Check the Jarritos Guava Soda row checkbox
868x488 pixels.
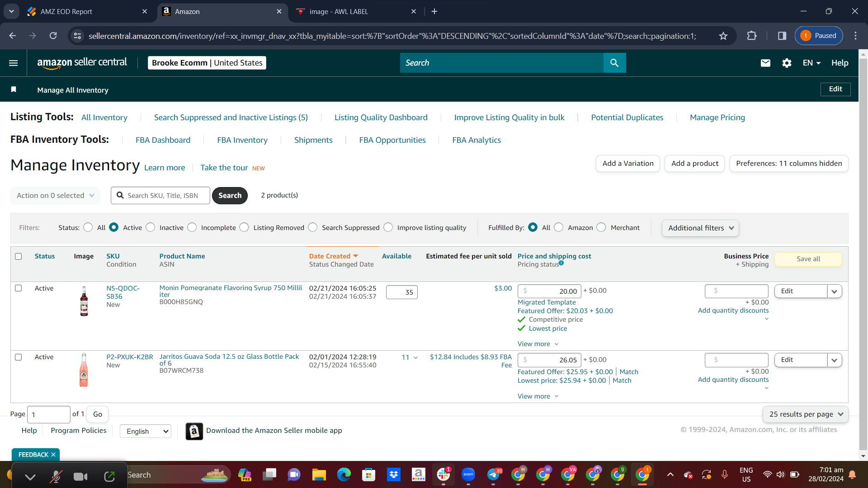point(19,357)
